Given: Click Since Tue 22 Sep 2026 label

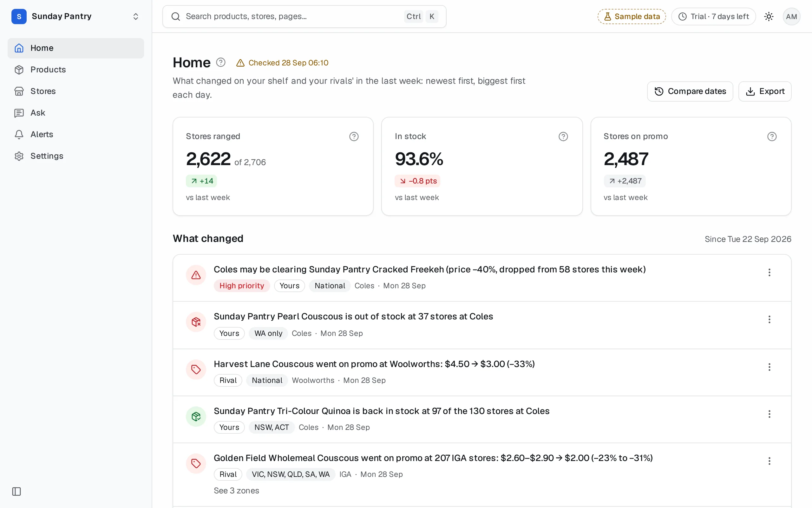Looking at the screenshot, I should point(748,239).
